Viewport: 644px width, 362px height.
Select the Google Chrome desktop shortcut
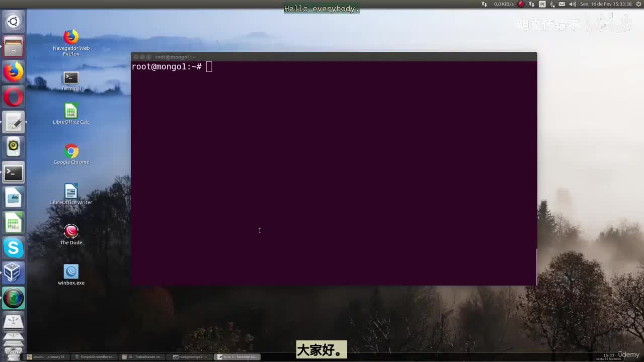click(71, 154)
